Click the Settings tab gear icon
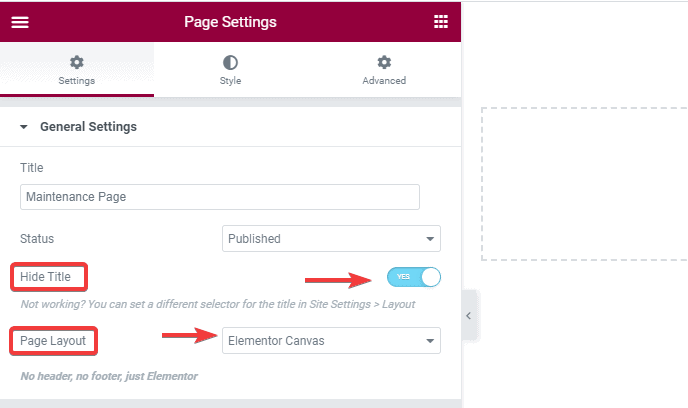The height and width of the screenshot is (408, 688). click(77, 62)
